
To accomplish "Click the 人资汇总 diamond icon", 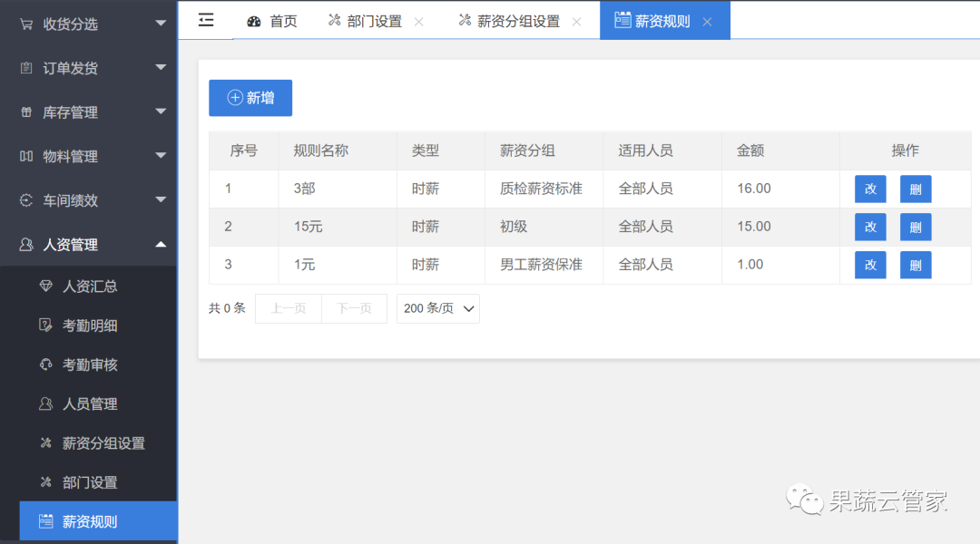I will [45, 287].
